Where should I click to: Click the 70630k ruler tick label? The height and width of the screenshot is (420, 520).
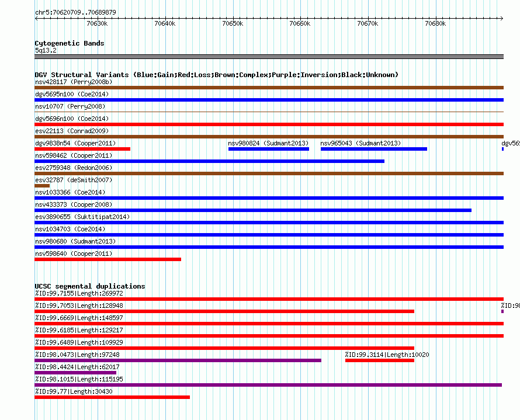pos(97,23)
